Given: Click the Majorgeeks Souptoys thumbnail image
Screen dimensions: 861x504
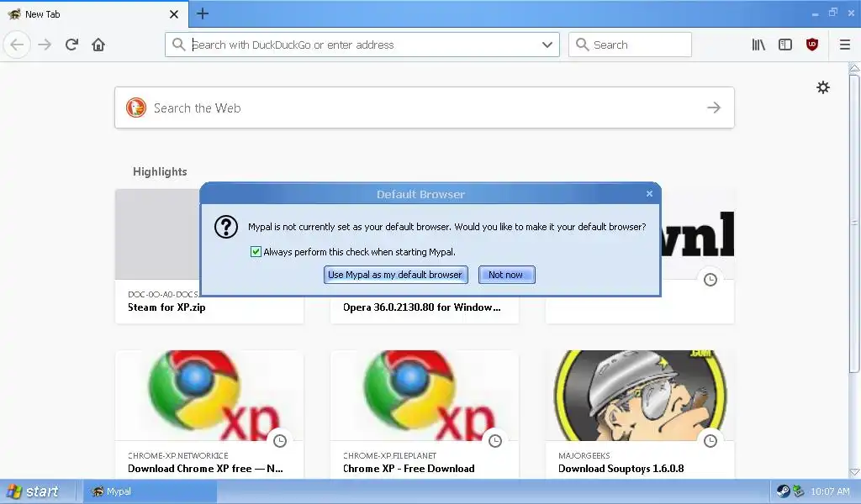Looking at the screenshot, I should (640, 396).
